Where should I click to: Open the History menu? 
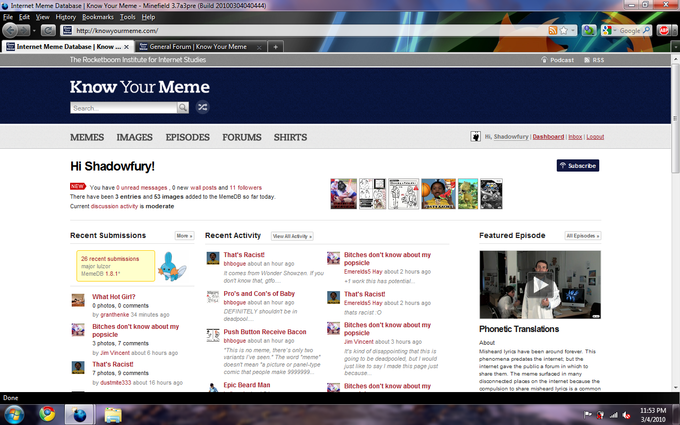[x=65, y=17]
